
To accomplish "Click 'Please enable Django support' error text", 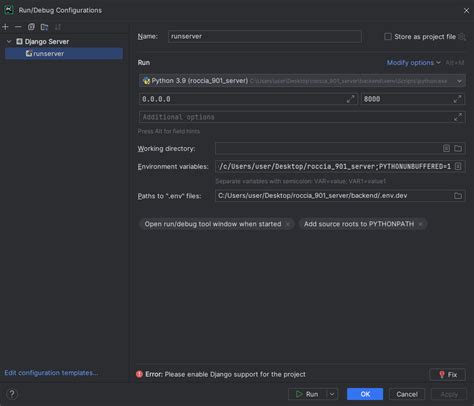I will click(235, 374).
